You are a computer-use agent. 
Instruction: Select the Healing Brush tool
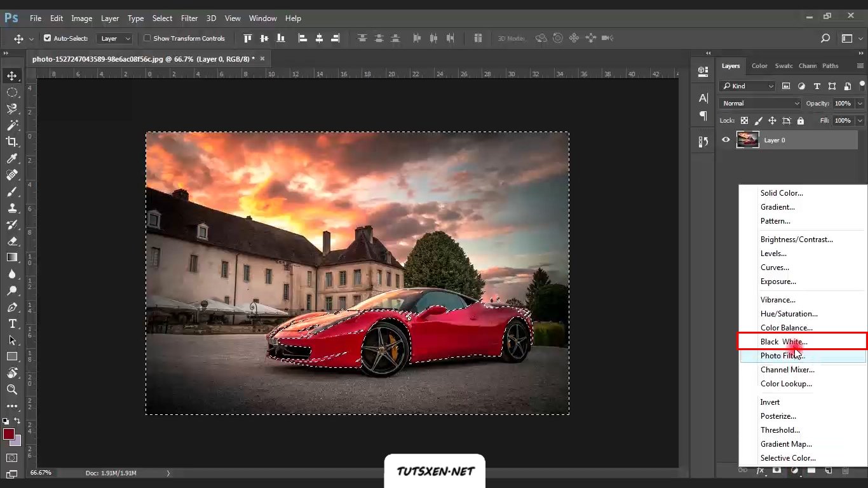tap(12, 175)
